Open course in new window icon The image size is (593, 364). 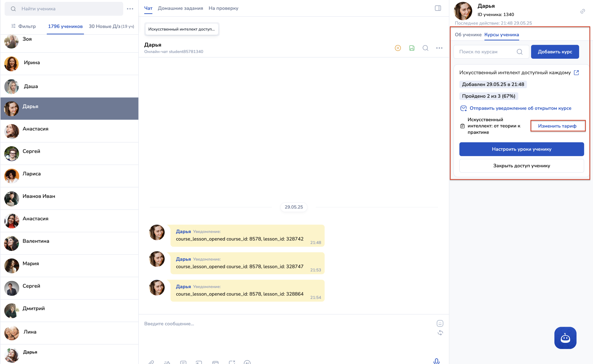coord(576,73)
